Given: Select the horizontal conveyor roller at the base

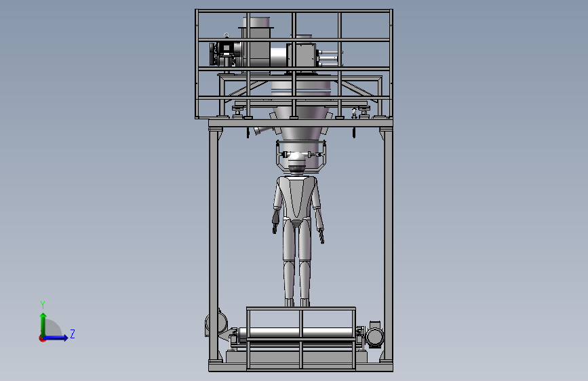Looking at the screenshot, I should click(x=298, y=333).
